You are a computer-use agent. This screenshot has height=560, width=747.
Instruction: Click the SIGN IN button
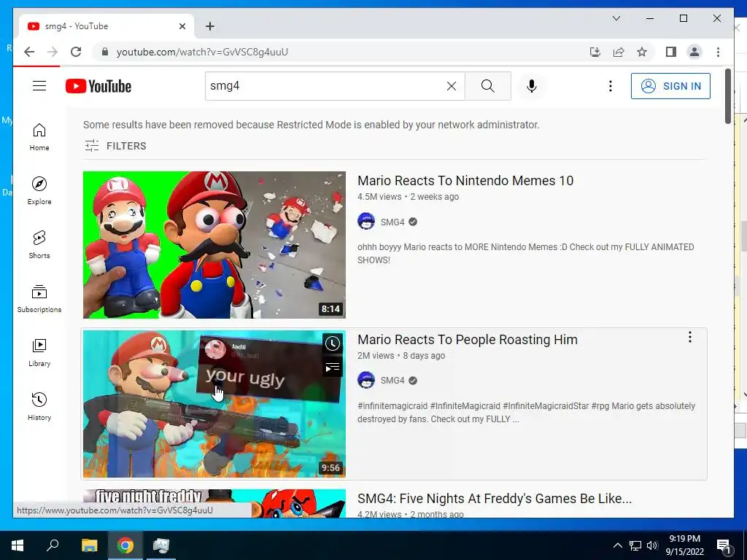[671, 86]
